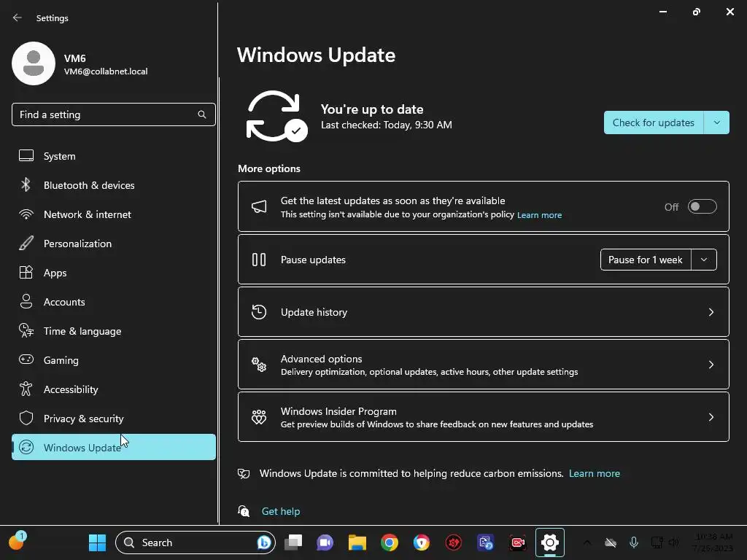
Task: Toggle Get the latest updates switch
Action: click(703, 206)
